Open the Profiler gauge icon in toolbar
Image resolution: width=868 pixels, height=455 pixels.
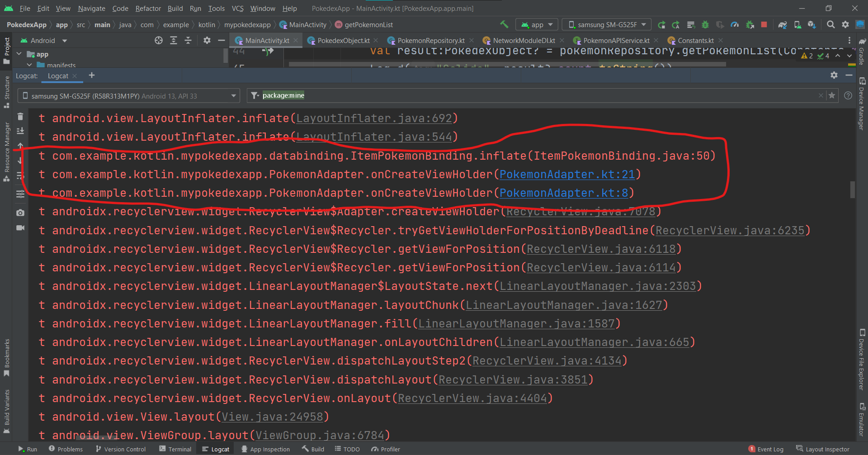coord(735,25)
